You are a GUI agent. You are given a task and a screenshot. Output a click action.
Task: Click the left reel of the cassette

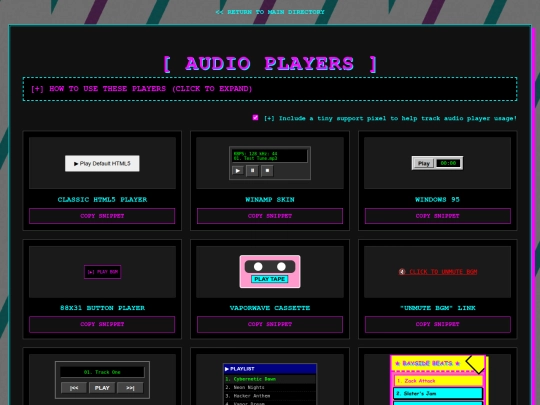pos(258,266)
